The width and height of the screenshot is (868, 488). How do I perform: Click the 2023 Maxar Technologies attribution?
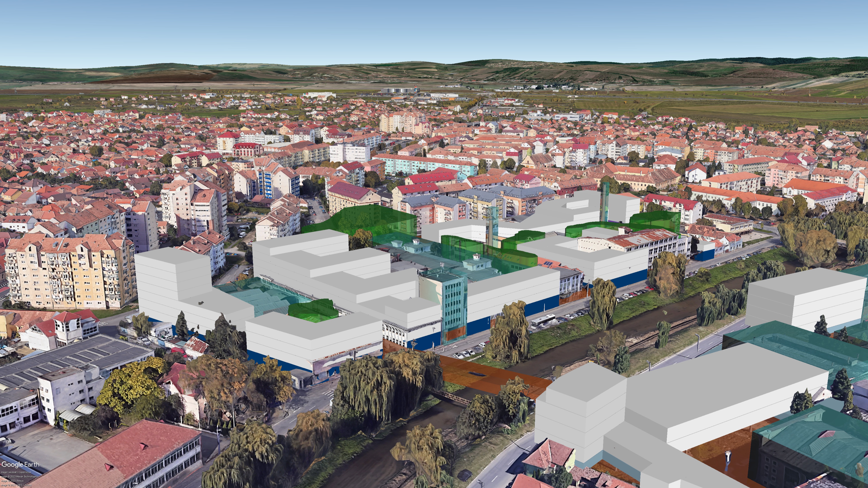click(19, 476)
